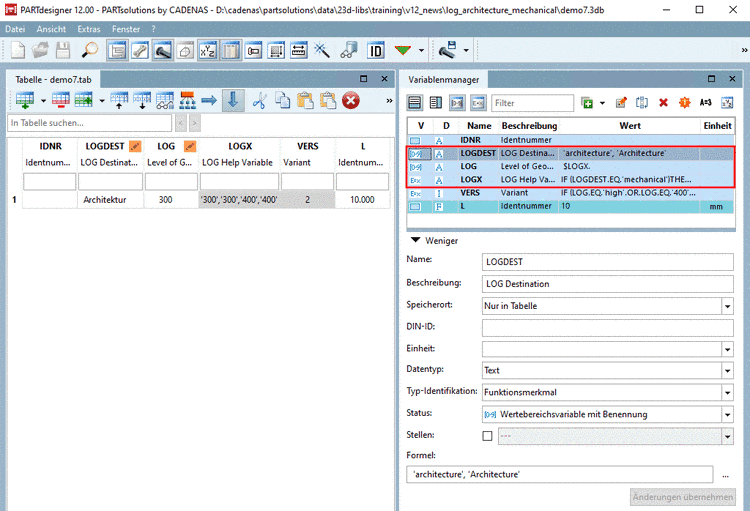Click the edit variable pencil icon
750x511 pixels.
pos(621,102)
